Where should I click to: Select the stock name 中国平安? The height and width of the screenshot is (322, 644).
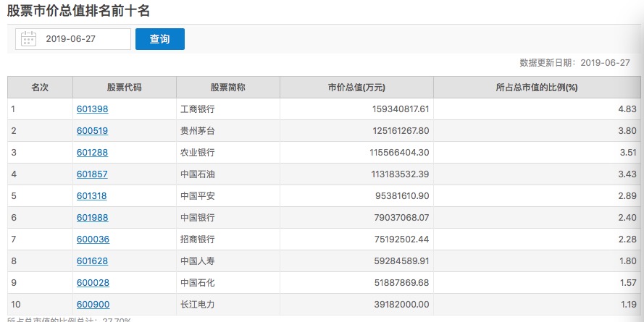point(198,196)
